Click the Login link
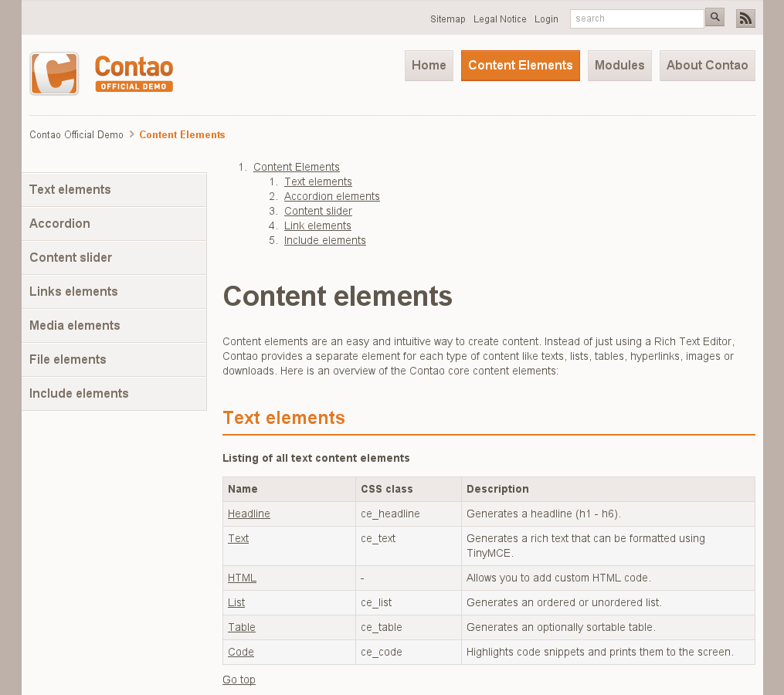 [546, 19]
